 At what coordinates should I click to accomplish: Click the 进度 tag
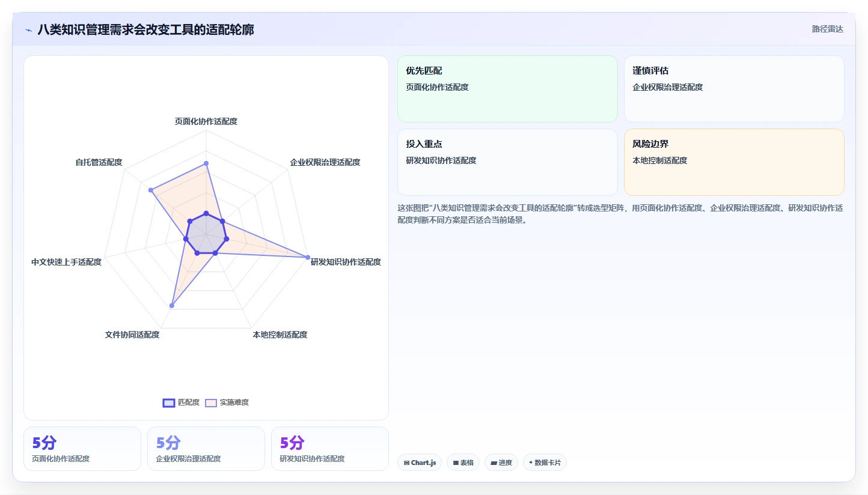point(501,463)
